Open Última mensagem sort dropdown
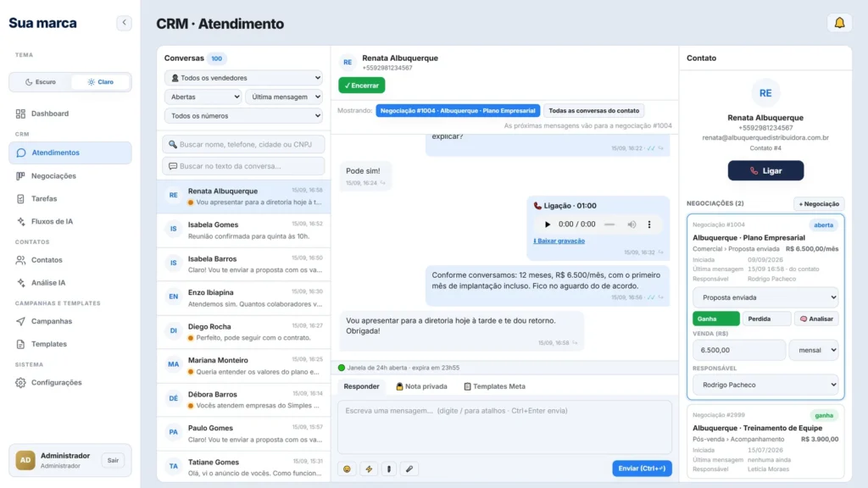 (x=284, y=97)
